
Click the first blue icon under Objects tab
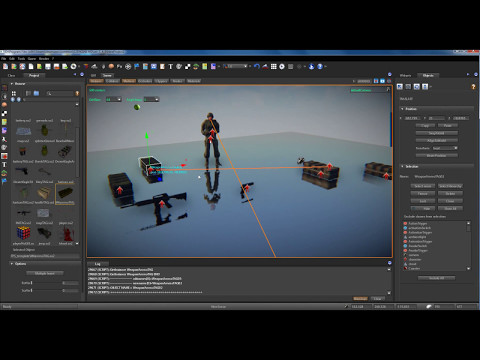400,87
